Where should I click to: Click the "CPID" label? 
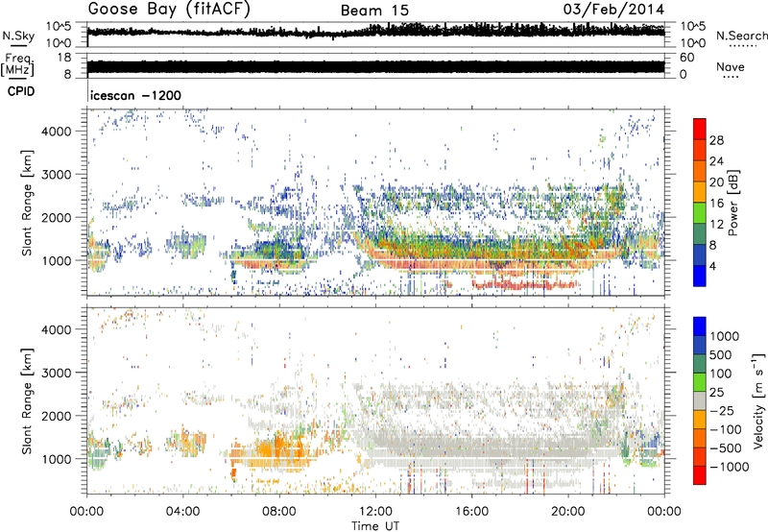click(x=21, y=91)
